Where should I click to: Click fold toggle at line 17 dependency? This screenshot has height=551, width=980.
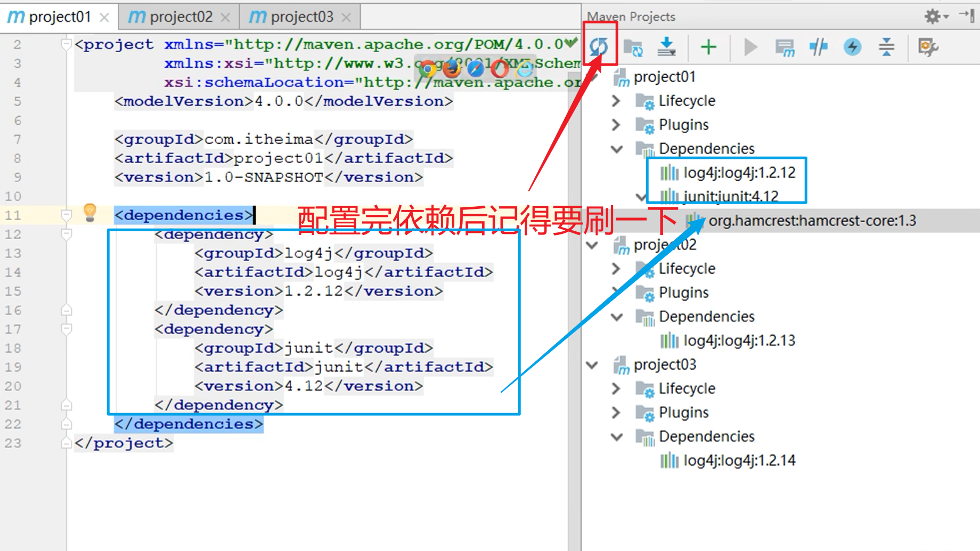66,329
